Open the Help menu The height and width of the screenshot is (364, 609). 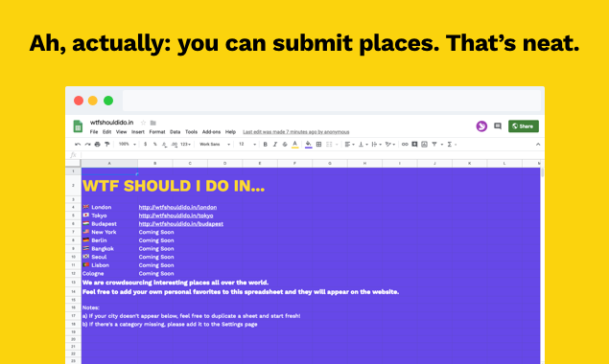[231, 132]
